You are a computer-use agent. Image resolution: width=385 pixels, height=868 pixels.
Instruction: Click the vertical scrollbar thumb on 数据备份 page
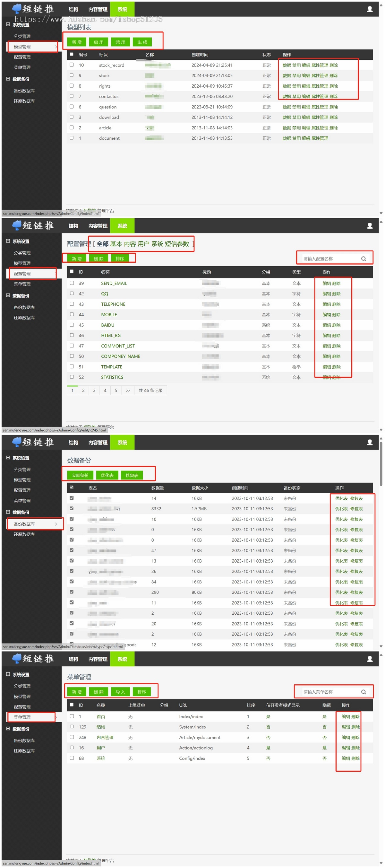click(x=381, y=464)
